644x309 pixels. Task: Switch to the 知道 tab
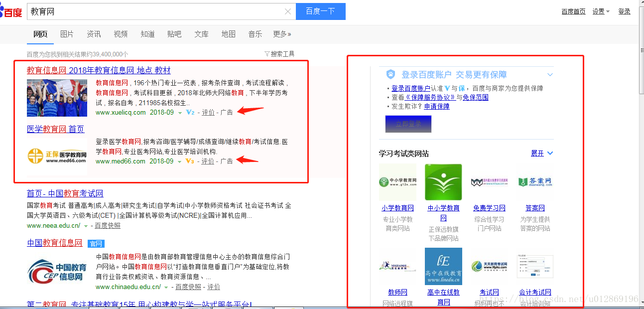(147, 34)
